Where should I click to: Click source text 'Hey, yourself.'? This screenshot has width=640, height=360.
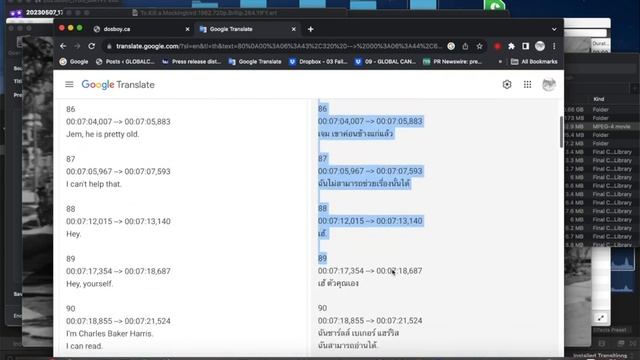click(x=89, y=284)
